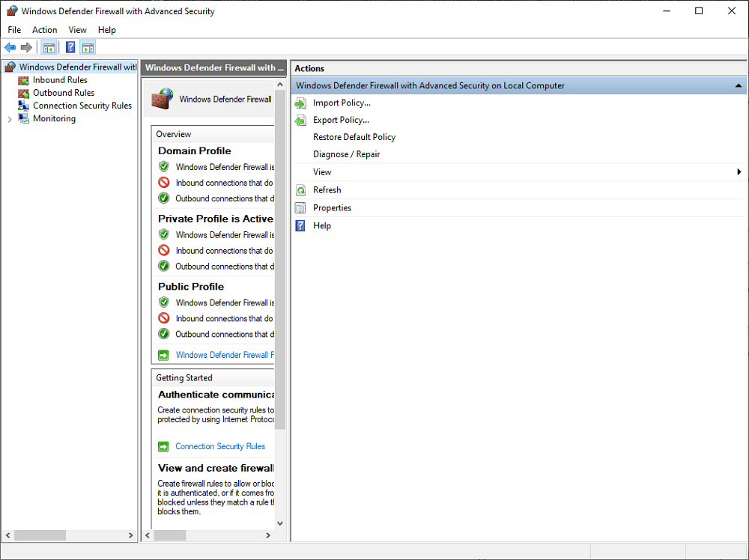Viewport: 749px width, 560px height.
Task: Click the Public Profile firewall shield icon
Action: [164, 302]
